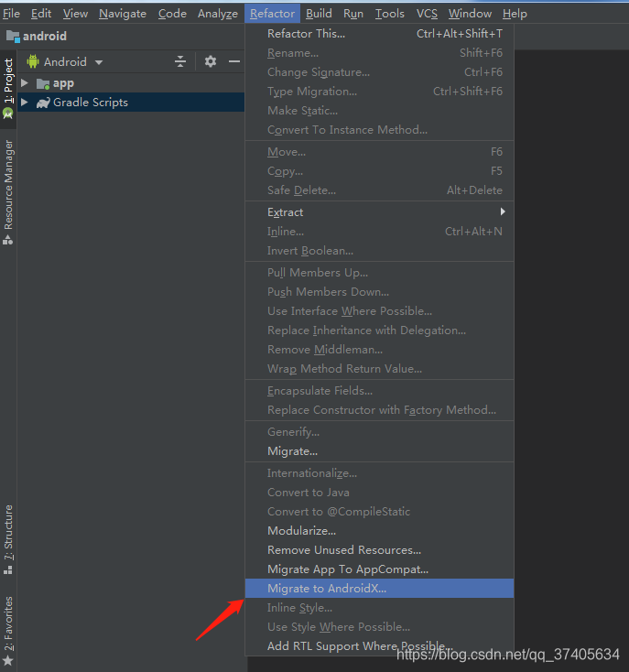Click the Change Signature... entry
This screenshot has width=629, height=672.
(x=380, y=72)
